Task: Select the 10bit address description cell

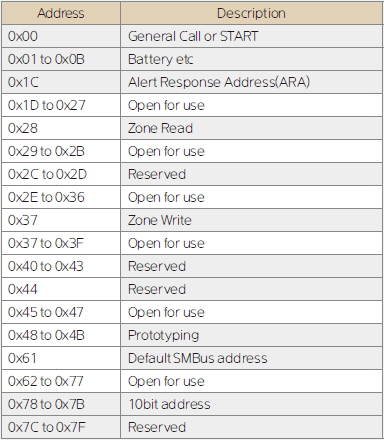Action: coord(251,404)
